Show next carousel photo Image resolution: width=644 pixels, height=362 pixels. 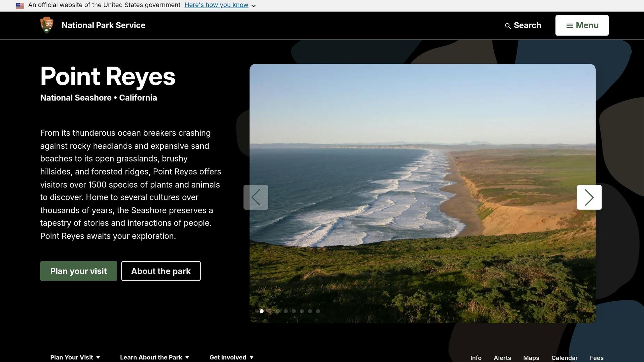589,197
